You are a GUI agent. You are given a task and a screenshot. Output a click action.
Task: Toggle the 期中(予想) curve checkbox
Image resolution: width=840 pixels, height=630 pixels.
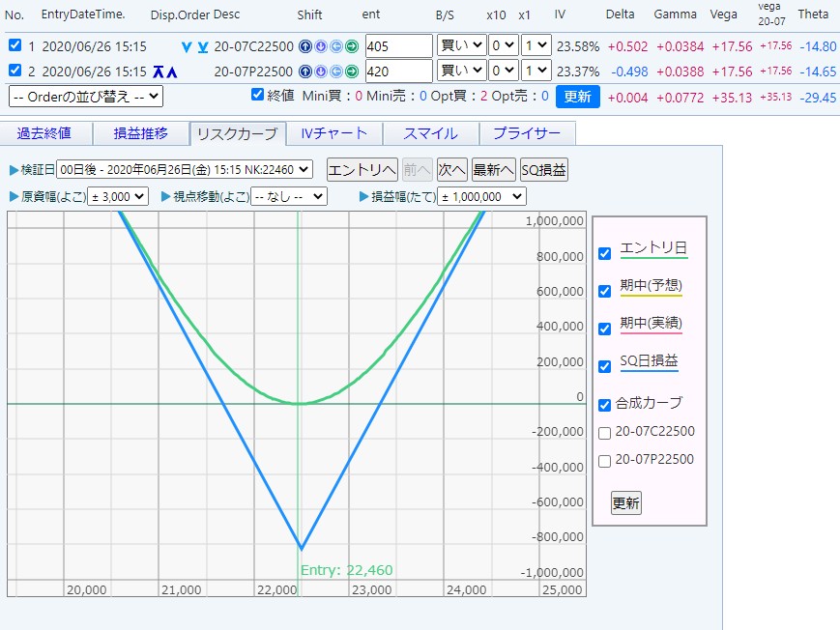(x=604, y=291)
